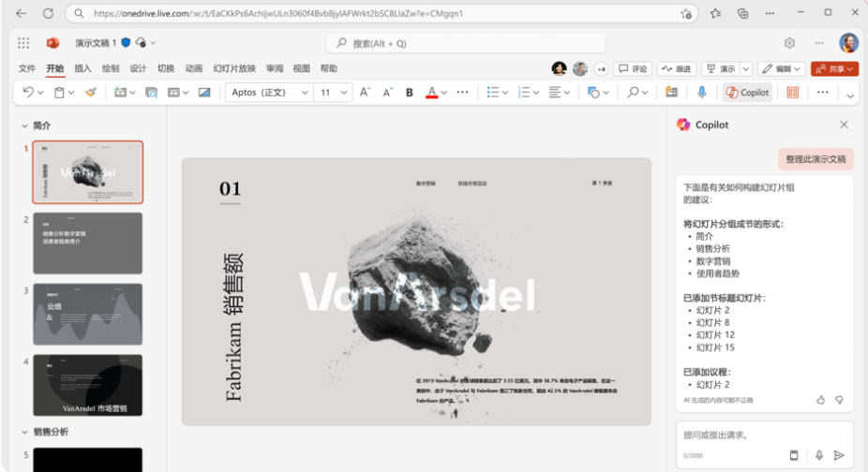Open more ribbon commands after the orange grid
This screenshot has width=868, height=472.
tap(823, 93)
